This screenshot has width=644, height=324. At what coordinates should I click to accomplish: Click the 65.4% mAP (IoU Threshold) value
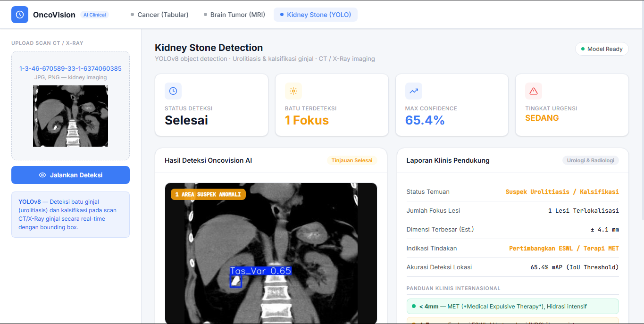point(575,267)
